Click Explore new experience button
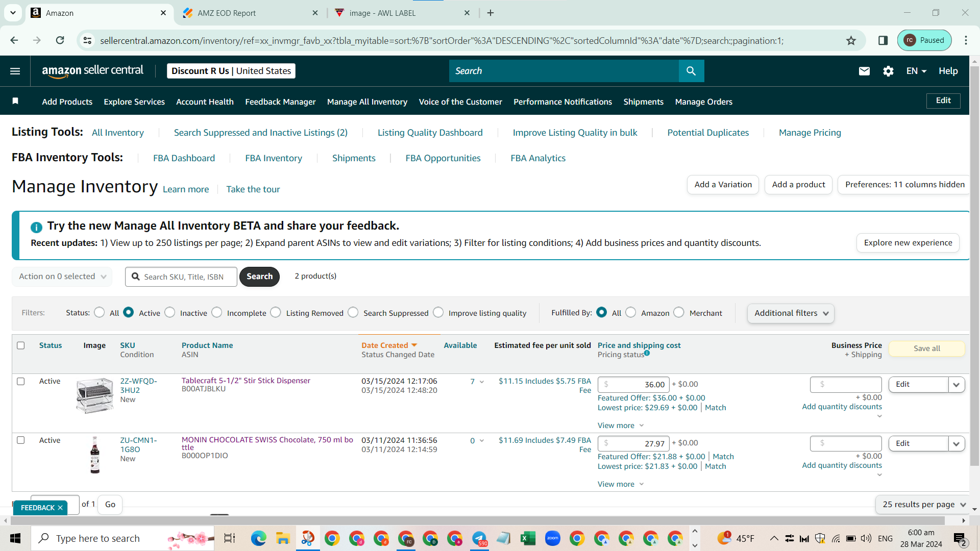The height and width of the screenshot is (551, 980). click(908, 243)
